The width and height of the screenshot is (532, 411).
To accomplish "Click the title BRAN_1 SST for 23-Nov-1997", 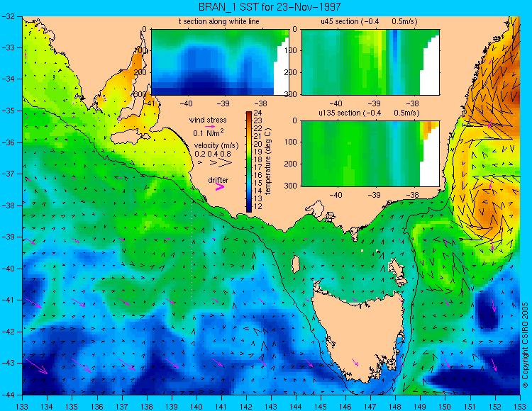I will 270,7.
